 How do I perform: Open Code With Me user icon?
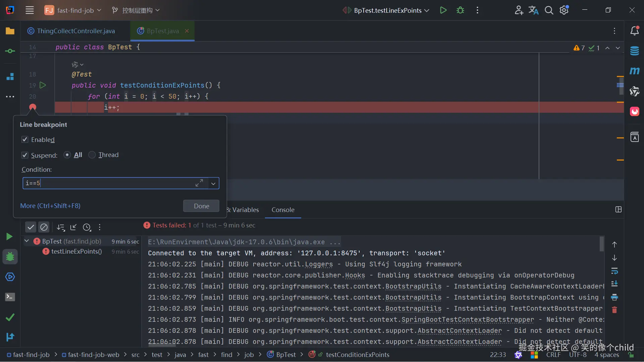tap(519, 10)
